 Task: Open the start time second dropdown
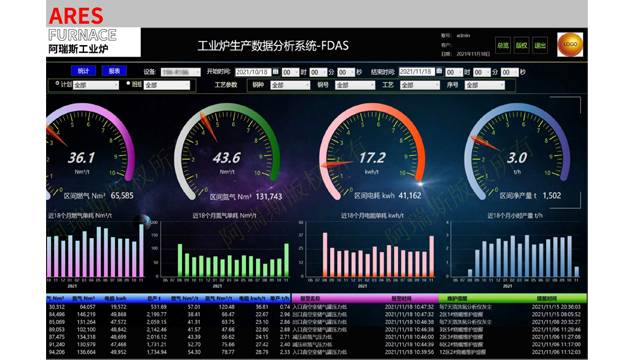click(x=346, y=72)
